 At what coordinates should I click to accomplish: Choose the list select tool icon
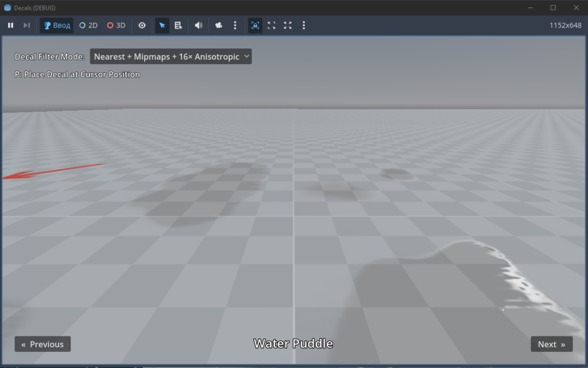178,25
